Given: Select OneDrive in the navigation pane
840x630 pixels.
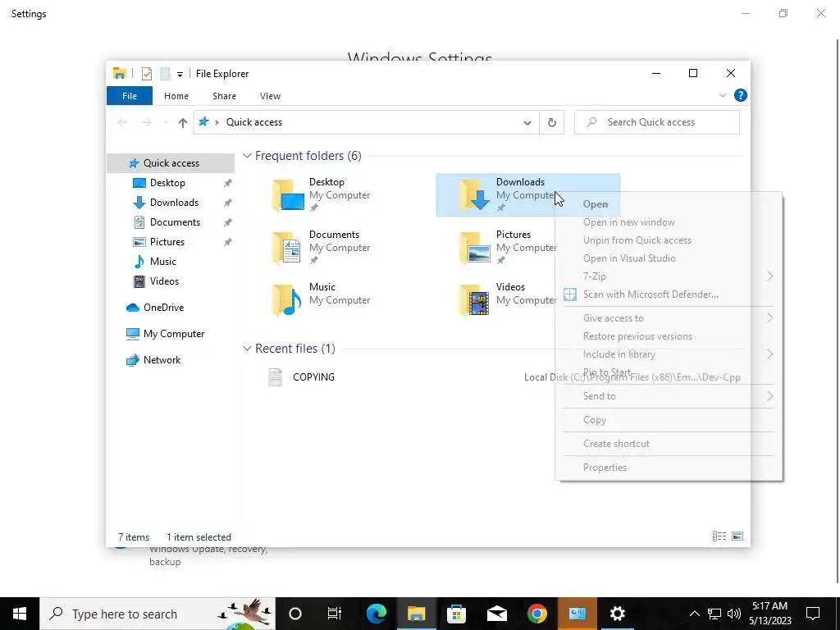Looking at the screenshot, I should click(x=163, y=308).
